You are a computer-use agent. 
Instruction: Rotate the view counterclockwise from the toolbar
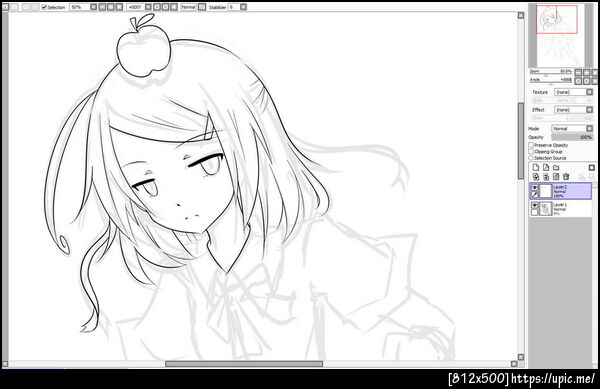click(157, 7)
